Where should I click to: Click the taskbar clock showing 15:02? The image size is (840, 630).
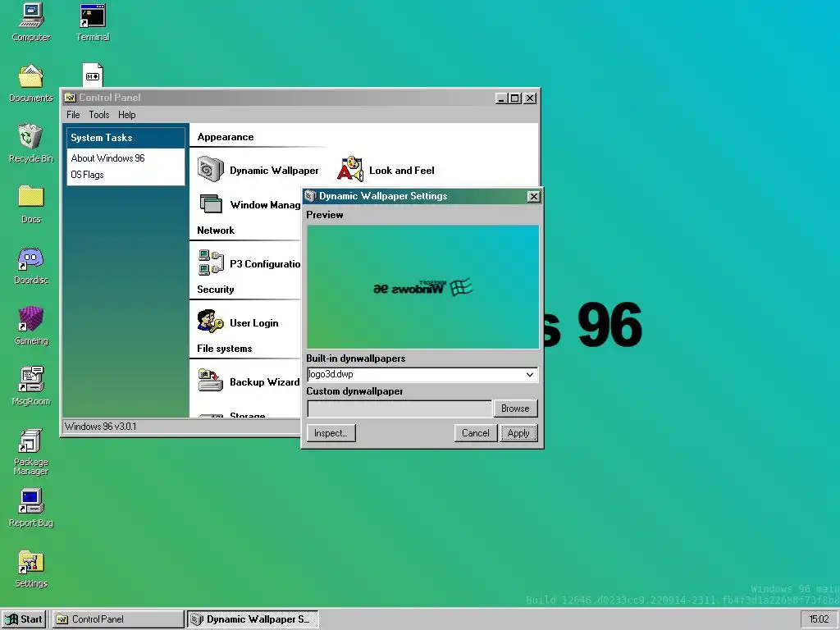coord(819,619)
